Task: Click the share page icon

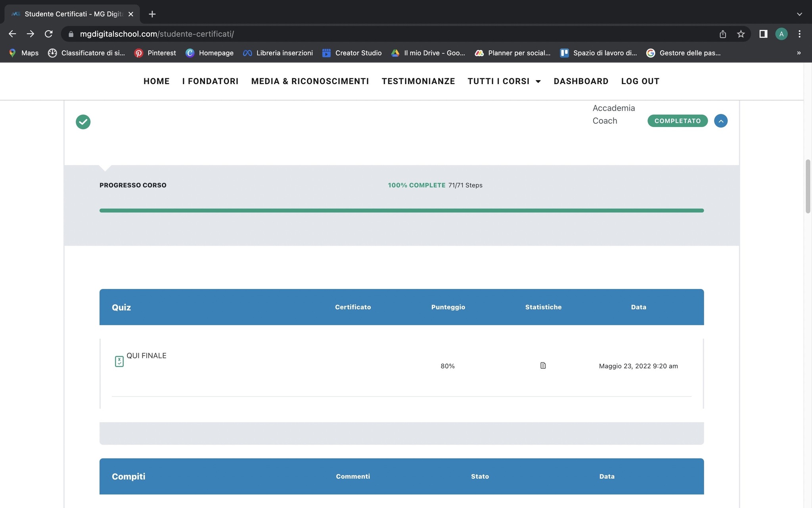Action: (x=723, y=34)
